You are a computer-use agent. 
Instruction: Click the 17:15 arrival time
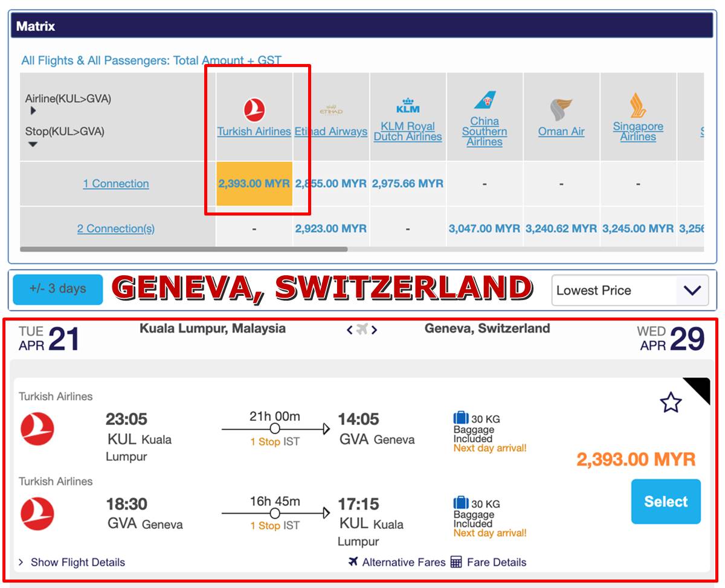358,504
